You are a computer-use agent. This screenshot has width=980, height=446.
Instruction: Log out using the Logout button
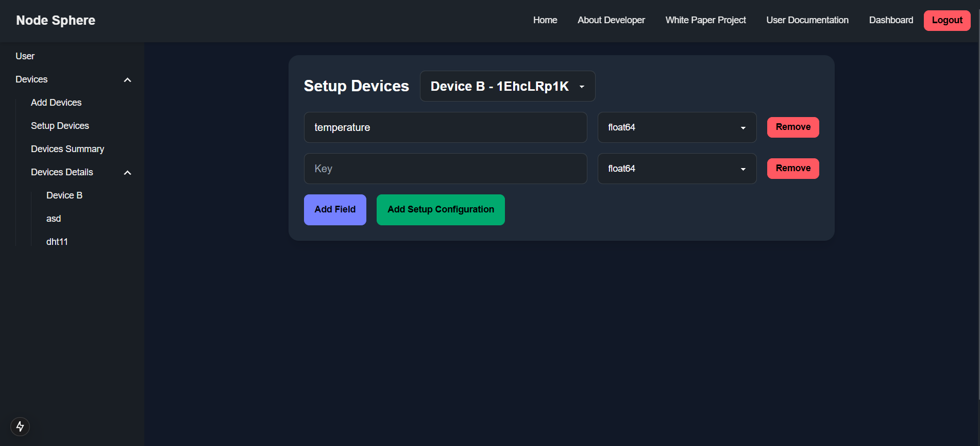tap(947, 21)
